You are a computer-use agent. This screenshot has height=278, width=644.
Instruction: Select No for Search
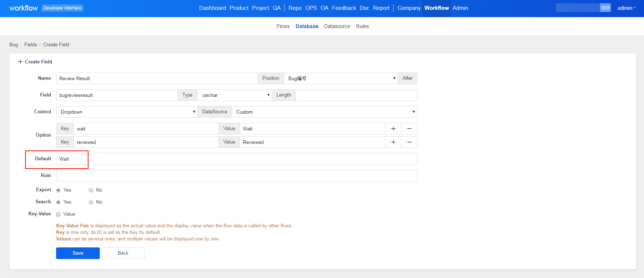pos(91,202)
